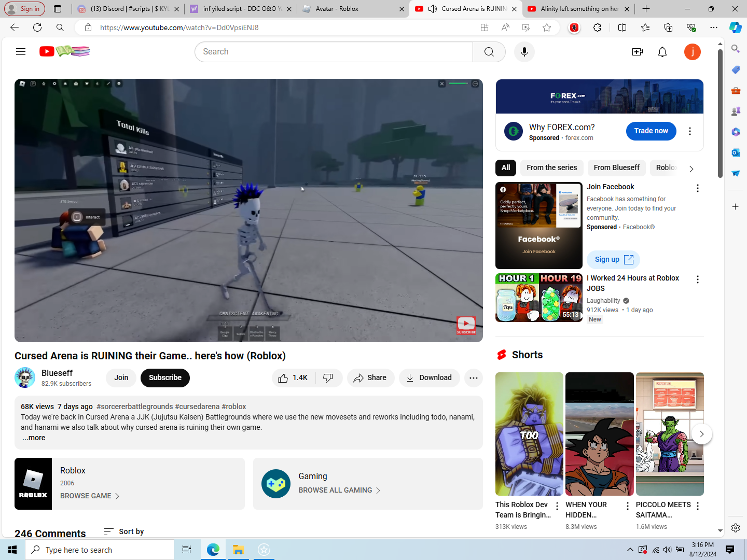Share this video
This screenshot has height=560, width=747.
370,378
